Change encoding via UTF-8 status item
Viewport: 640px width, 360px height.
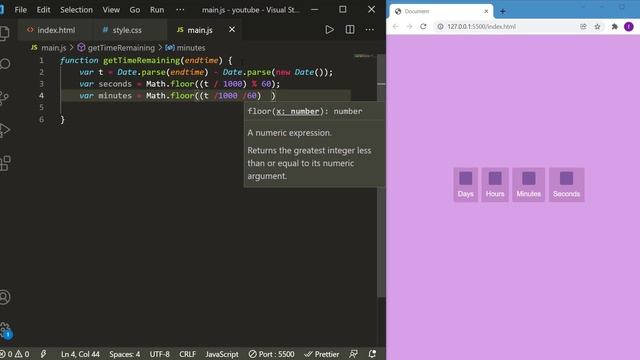click(x=160, y=354)
